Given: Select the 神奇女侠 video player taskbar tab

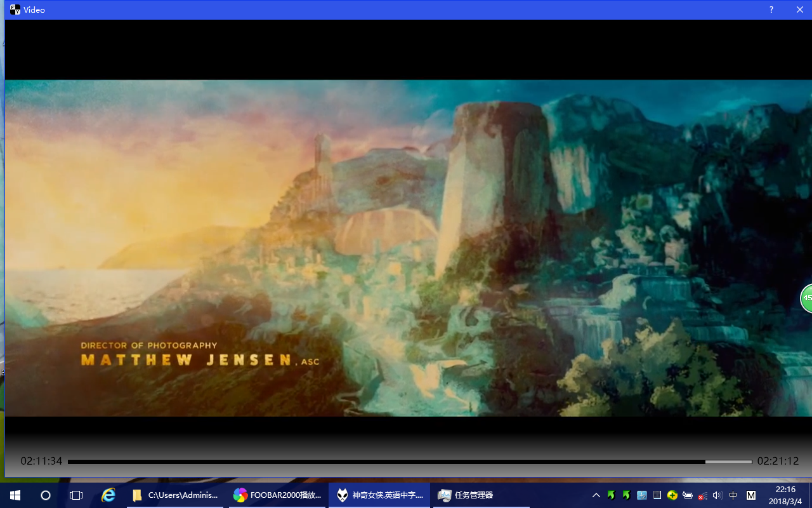Looking at the screenshot, I should point(379,495).
